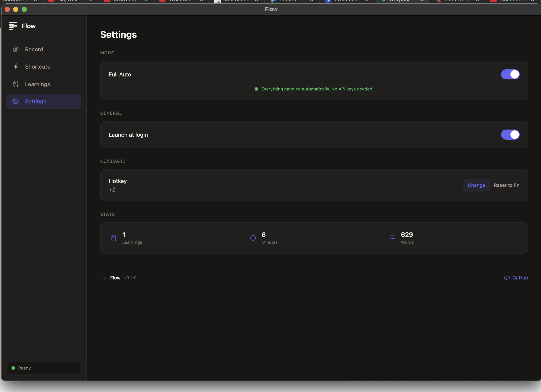Click the Settings gear icon in sidebar
The width and height of the screenshot is (541, 392).
tap(16, 102)
